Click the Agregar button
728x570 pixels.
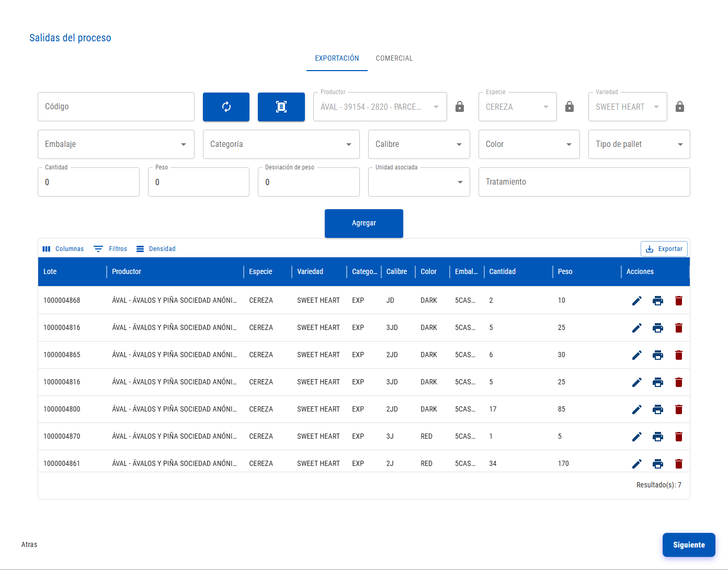[364, 223]
